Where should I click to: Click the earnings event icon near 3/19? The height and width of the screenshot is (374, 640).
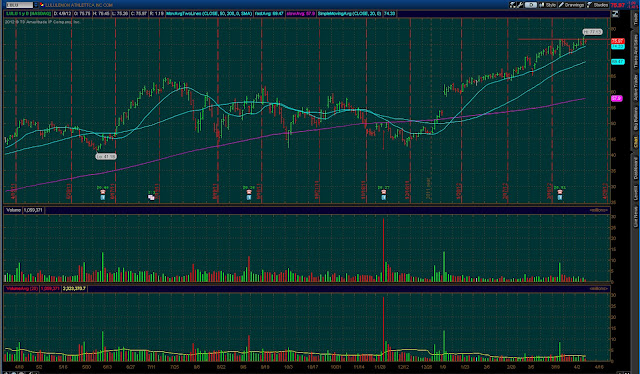pos(560,192)
